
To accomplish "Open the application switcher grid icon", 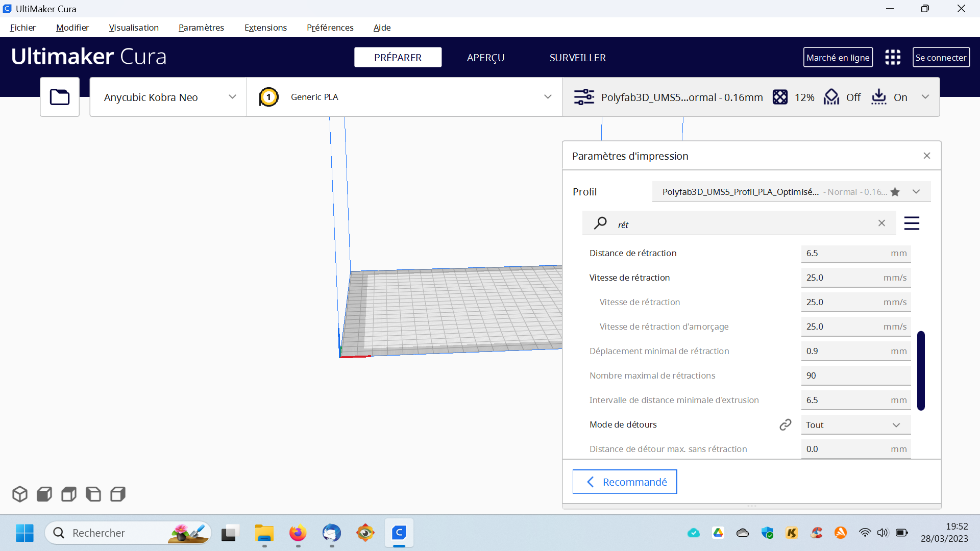I will pyautogui.click(x=893, y=57).
